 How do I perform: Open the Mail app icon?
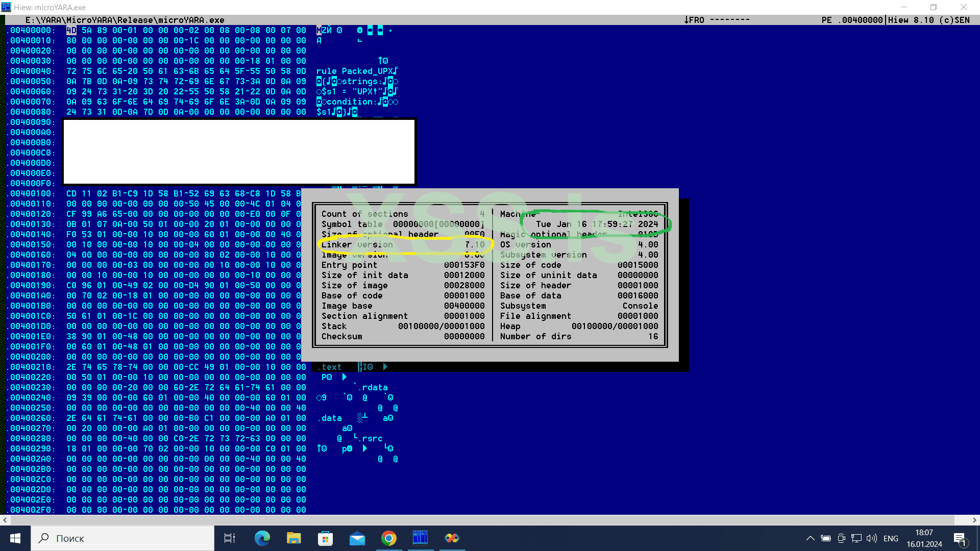357,538
